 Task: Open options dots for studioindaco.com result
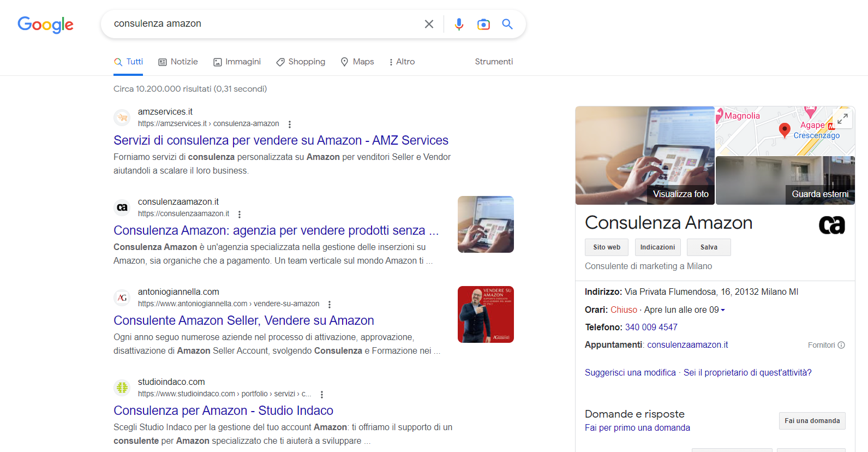coord(322,395)
